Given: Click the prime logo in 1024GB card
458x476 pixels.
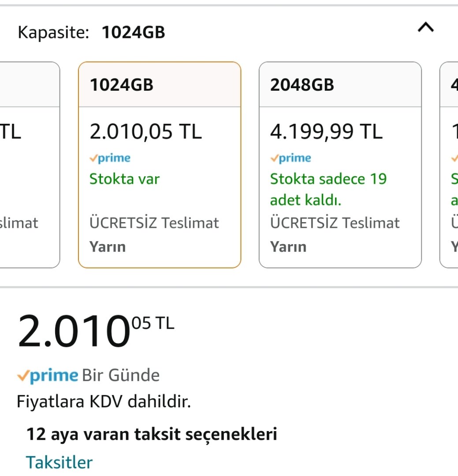Looking at the screenshot, I should coord(110,158).
